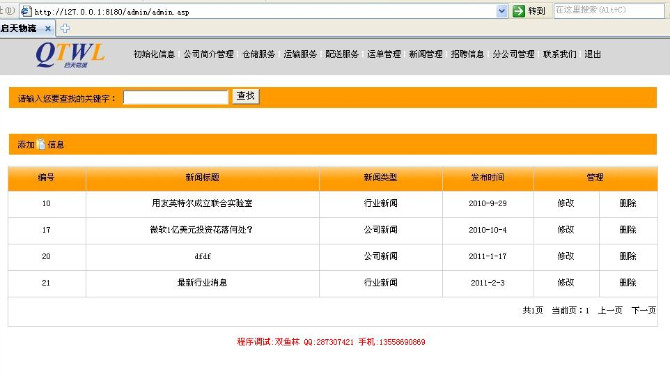This screenshot has width=670, height=376.
Task: Click date cell 2010-10-4
Action: click(x=488, y=230)
